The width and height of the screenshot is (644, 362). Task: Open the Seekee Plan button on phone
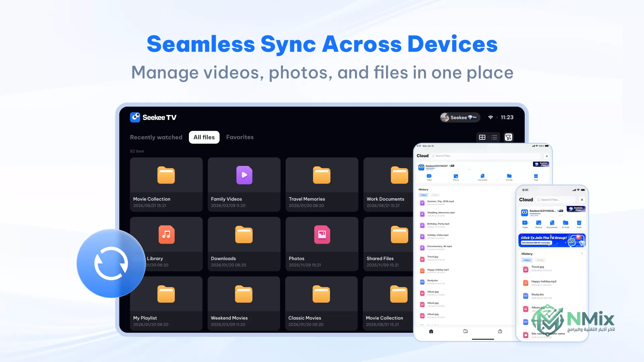click(x=576, y=209)
